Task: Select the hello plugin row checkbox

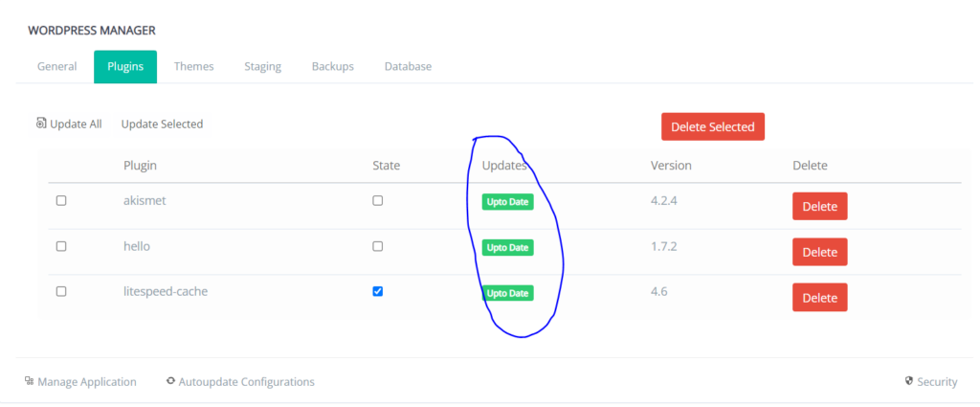Action: tap(61, 246)
